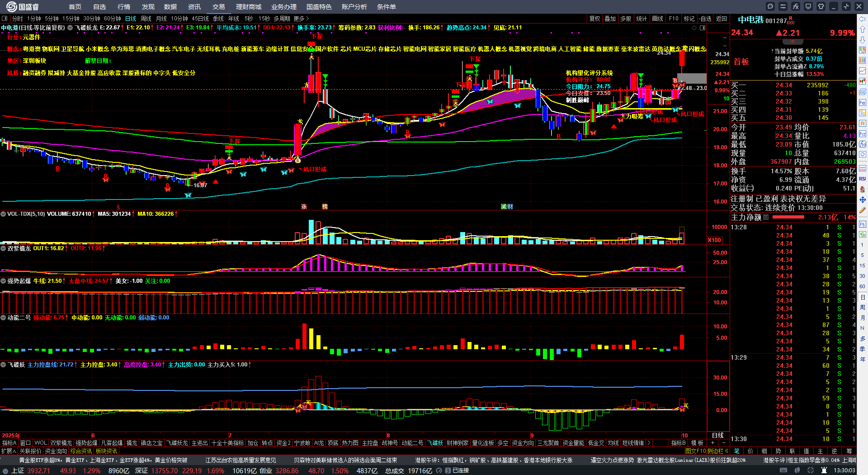Switch to intraday line chart sidebar icon
868x475 pixels.
(863, 71)
